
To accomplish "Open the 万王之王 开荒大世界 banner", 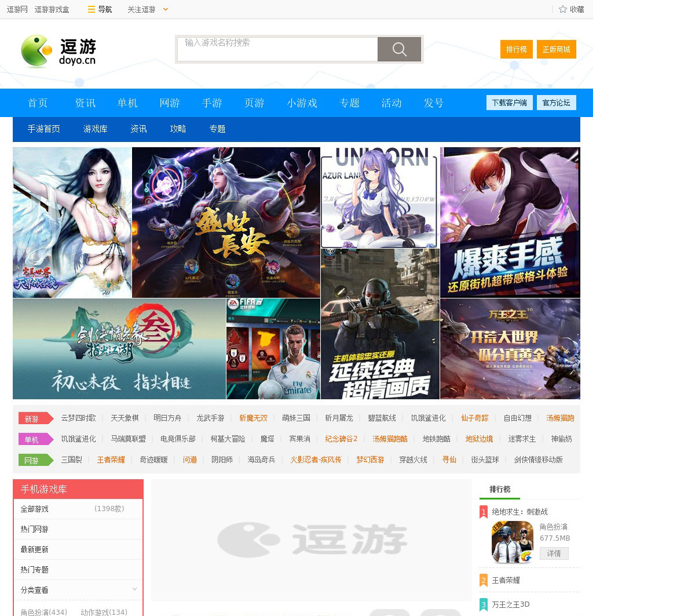I will pyautogui.click(x=510, y=349).
